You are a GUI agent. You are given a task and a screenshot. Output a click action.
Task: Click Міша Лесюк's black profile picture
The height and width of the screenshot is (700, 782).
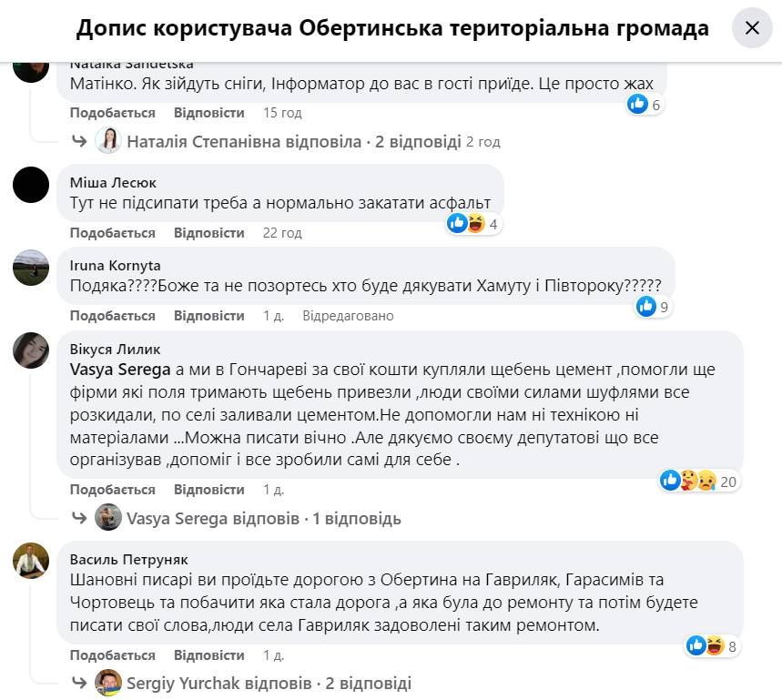coord(30,184)
